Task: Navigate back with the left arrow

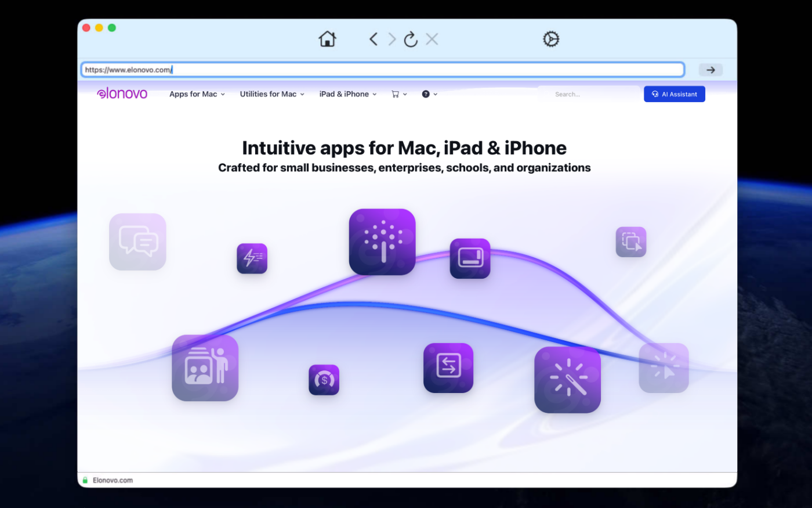Action: (x=374, y=39)
